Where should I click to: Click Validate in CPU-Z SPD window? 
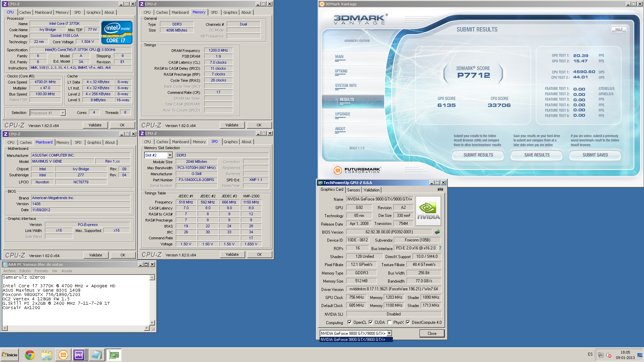pyautogui.click(x=232, y=254)
